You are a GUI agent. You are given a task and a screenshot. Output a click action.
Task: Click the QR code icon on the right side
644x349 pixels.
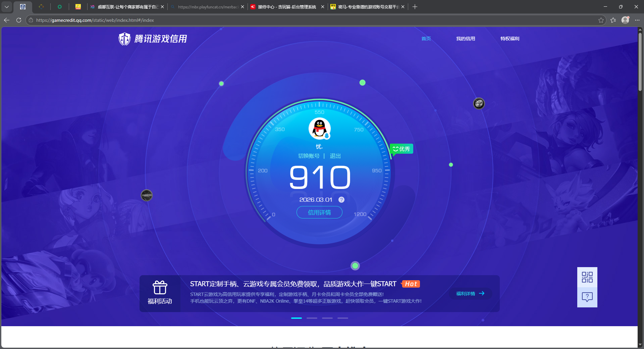587,277
